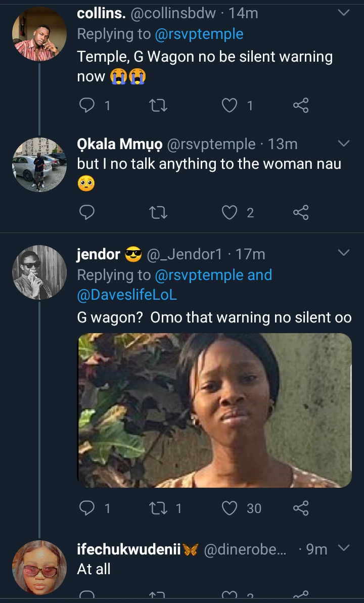
Task: Open options chevron on collins' tweet
Action: (x=344, y=13)
